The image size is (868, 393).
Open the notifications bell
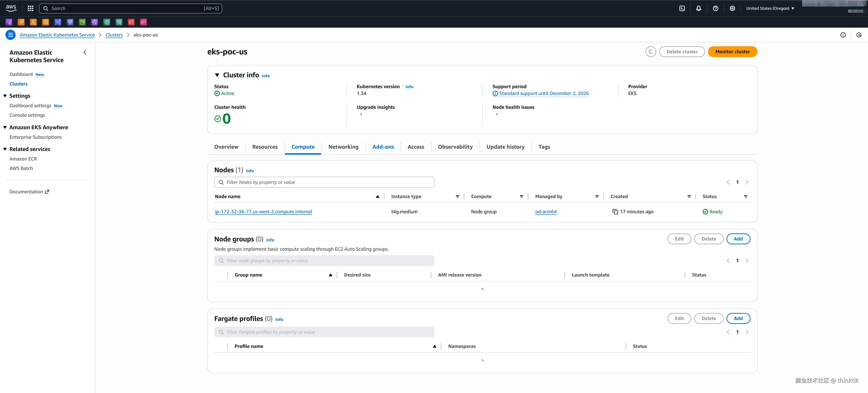click(x=698, y=8)
